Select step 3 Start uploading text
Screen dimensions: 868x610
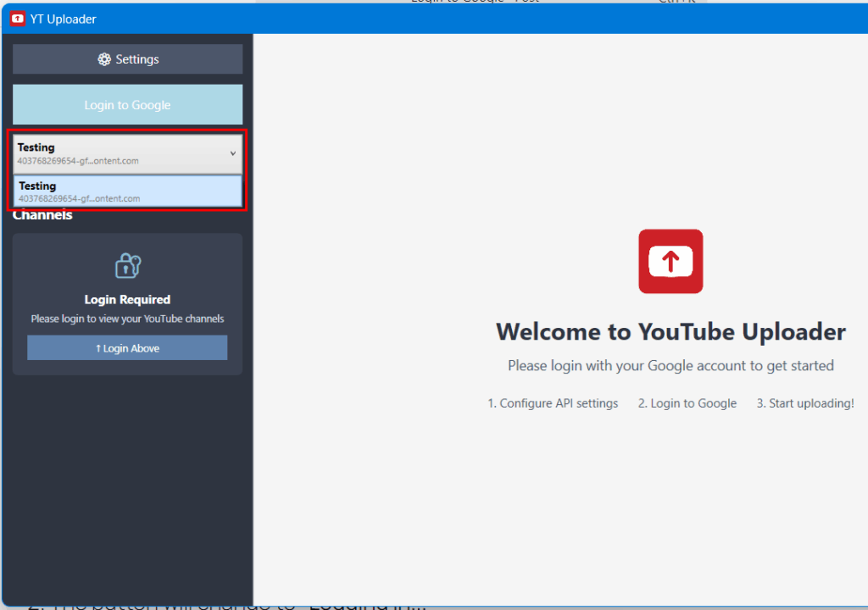804,403
